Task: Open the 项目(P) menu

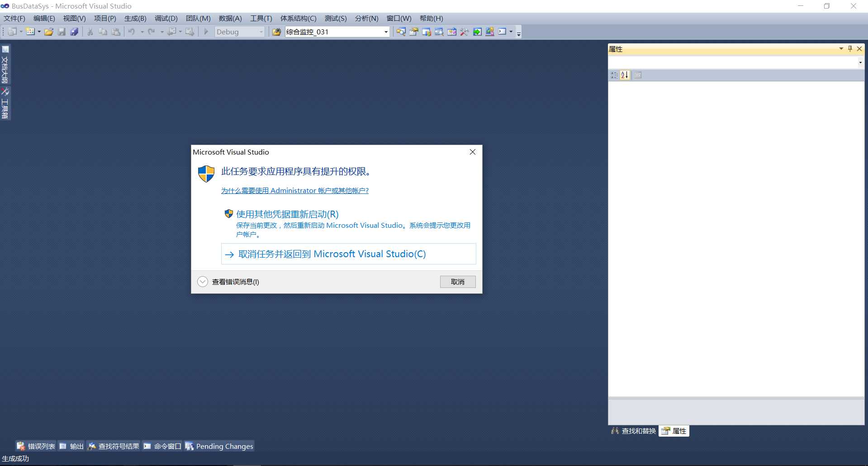Action: click(x=105, y=19)
